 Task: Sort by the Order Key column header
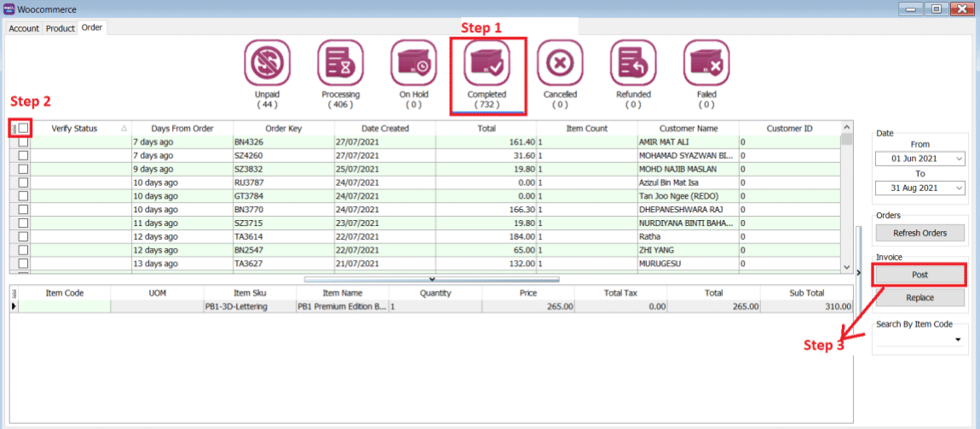point(283,128)
